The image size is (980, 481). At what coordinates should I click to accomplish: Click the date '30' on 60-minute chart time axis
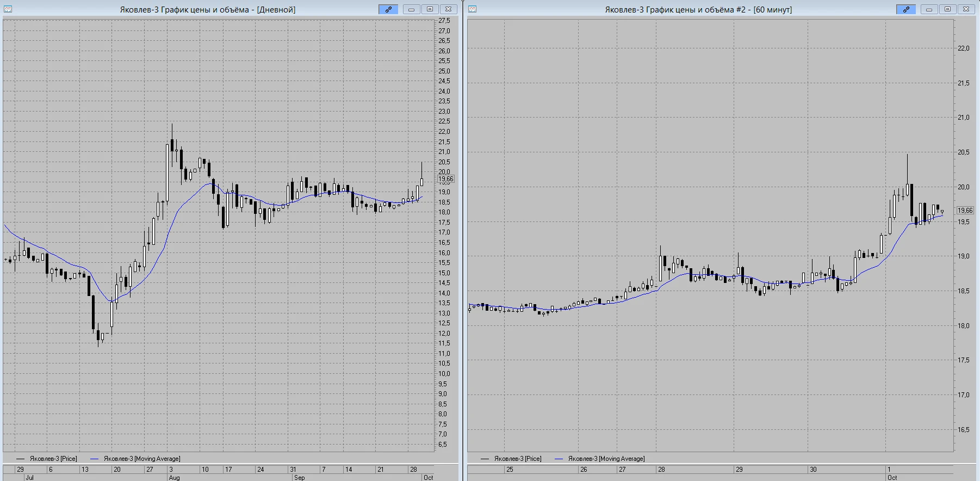click(x=813, y=469)
